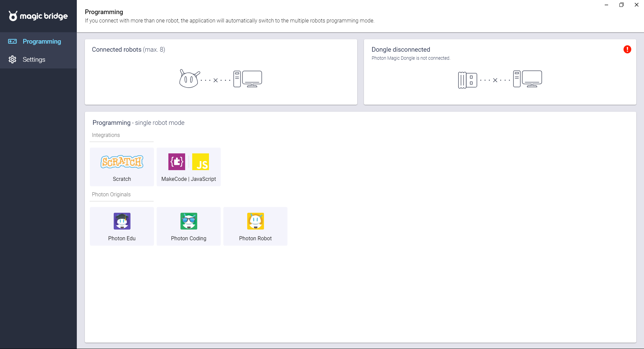Viewport: 644px width, 349px height.
Task: Close the Magic Bridge window
Action: pos(637,5)
